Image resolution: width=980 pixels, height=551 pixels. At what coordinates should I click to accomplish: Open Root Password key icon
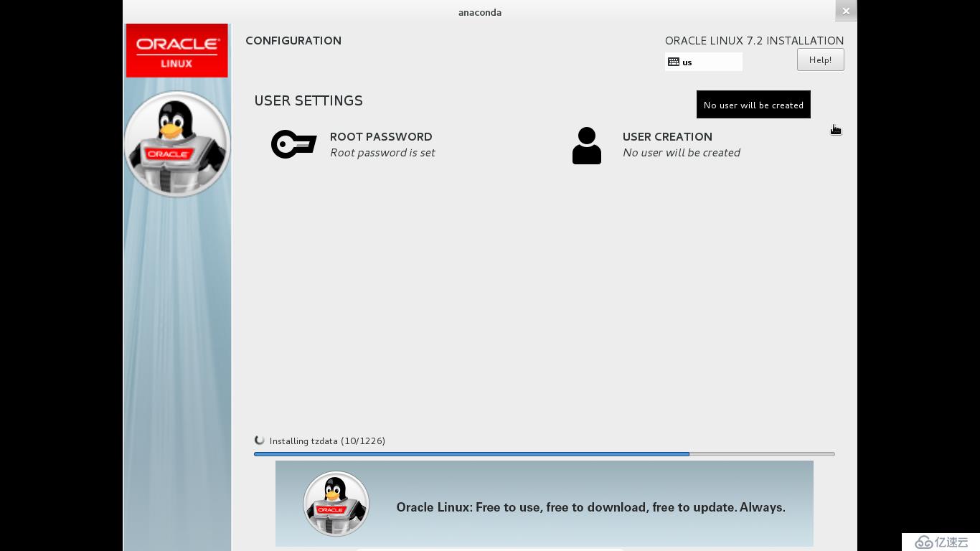pos(294,144)
